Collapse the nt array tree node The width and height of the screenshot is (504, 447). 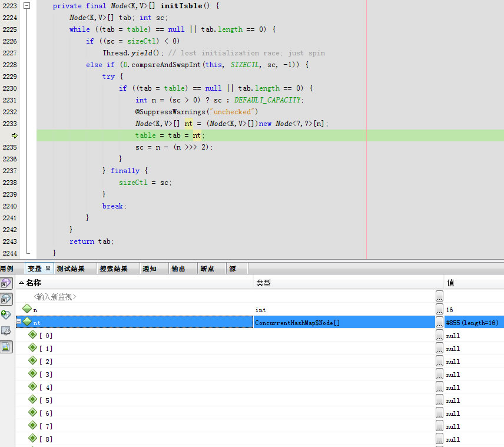19,321
